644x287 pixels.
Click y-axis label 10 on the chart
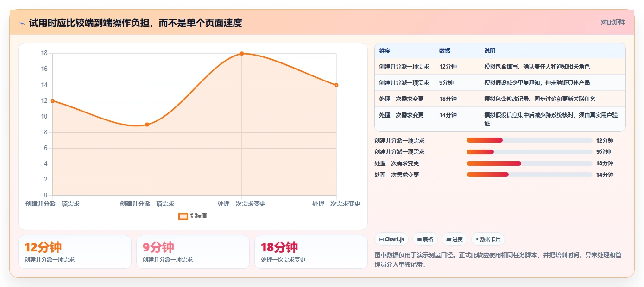pyautogui.click(x=44, y=117)
